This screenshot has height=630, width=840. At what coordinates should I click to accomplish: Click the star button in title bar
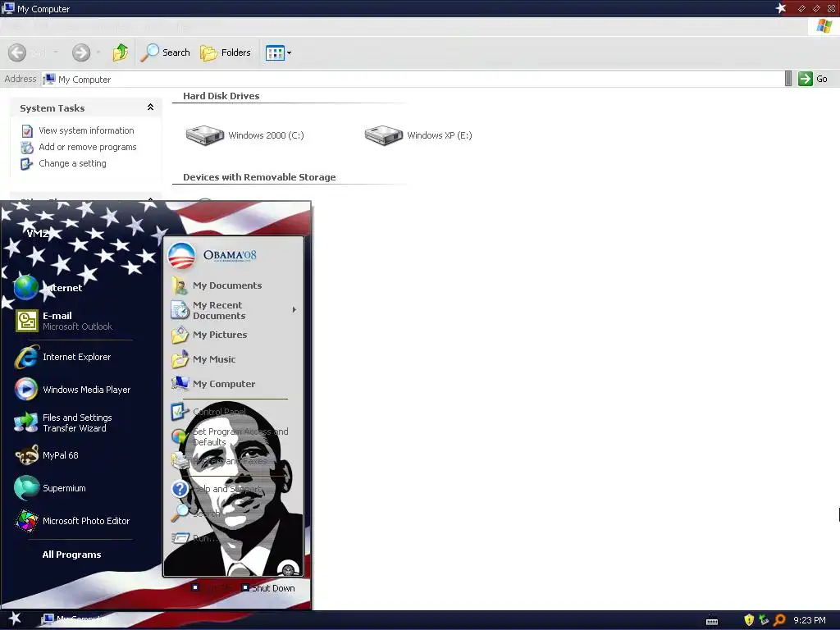coord(781,8)
